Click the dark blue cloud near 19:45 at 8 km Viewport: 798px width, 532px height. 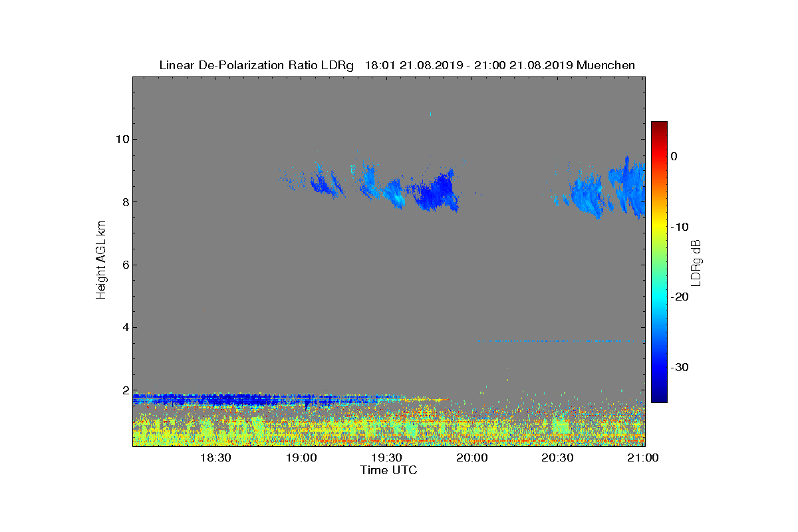436,193
